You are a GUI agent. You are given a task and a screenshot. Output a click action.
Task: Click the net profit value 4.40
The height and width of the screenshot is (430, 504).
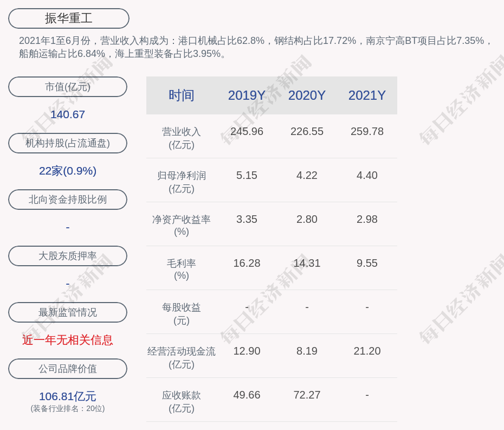tap(367, 175)
